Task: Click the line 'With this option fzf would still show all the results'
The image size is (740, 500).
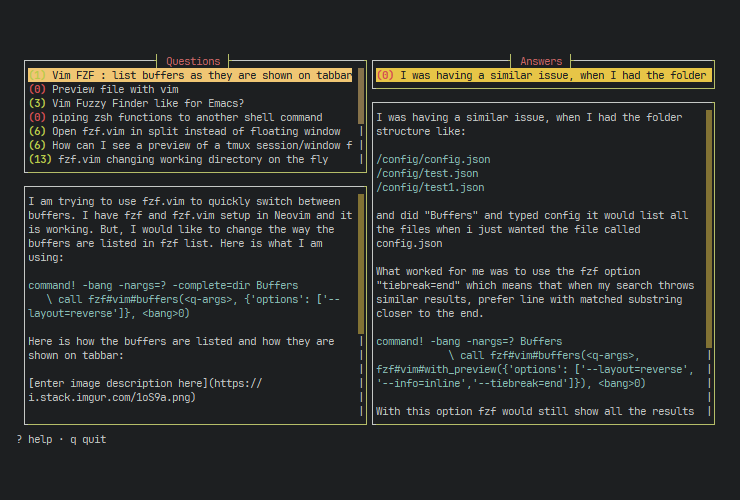Action: coord(535,412)
